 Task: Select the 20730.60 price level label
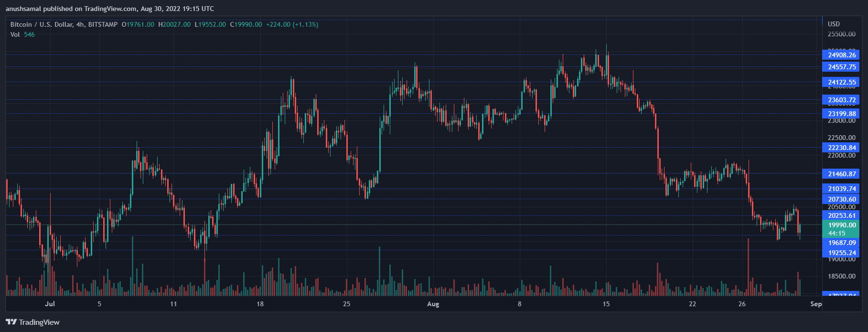[842, 199]
